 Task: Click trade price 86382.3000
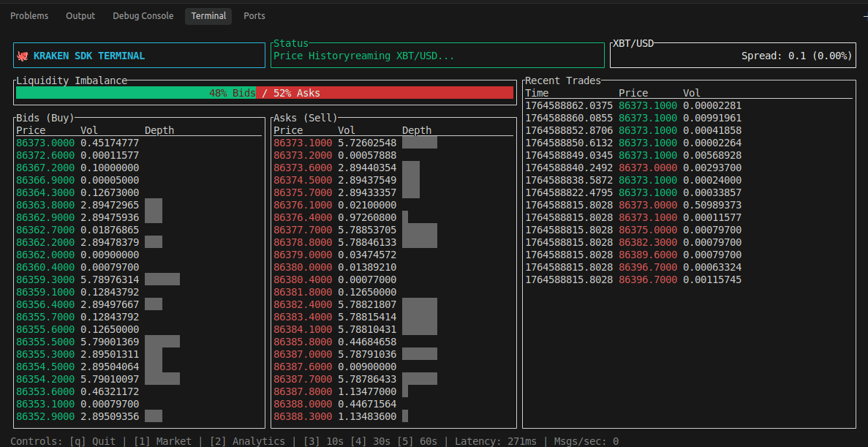click(x=648, y=242)
